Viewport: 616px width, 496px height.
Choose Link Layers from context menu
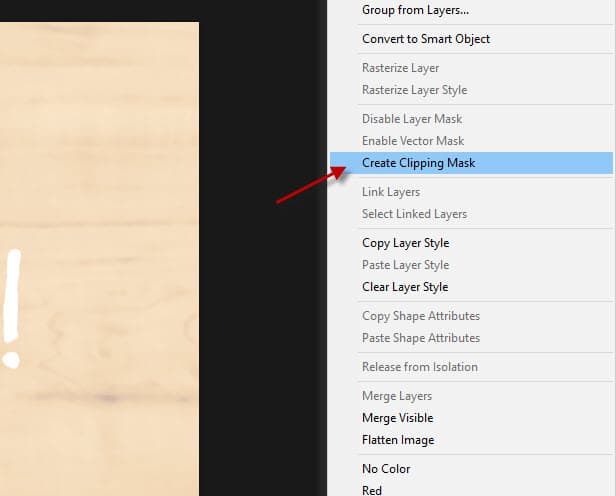(391, 192)
